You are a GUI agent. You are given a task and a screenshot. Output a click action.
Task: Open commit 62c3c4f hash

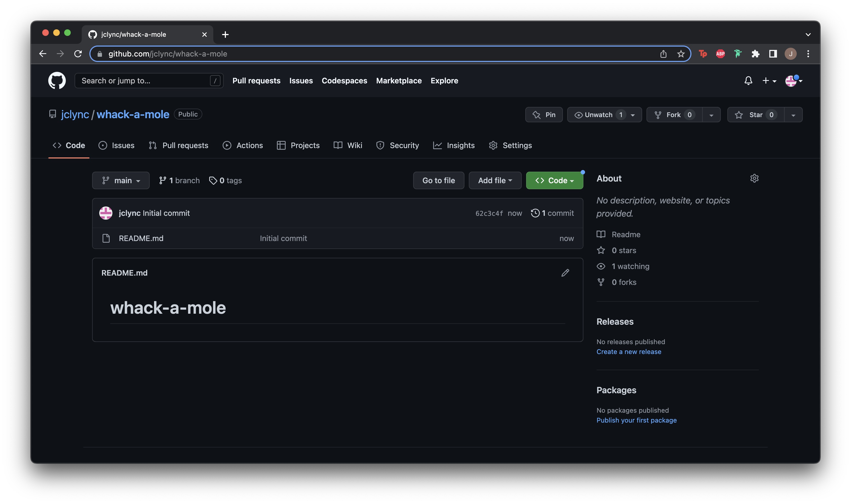coord(489,213)
